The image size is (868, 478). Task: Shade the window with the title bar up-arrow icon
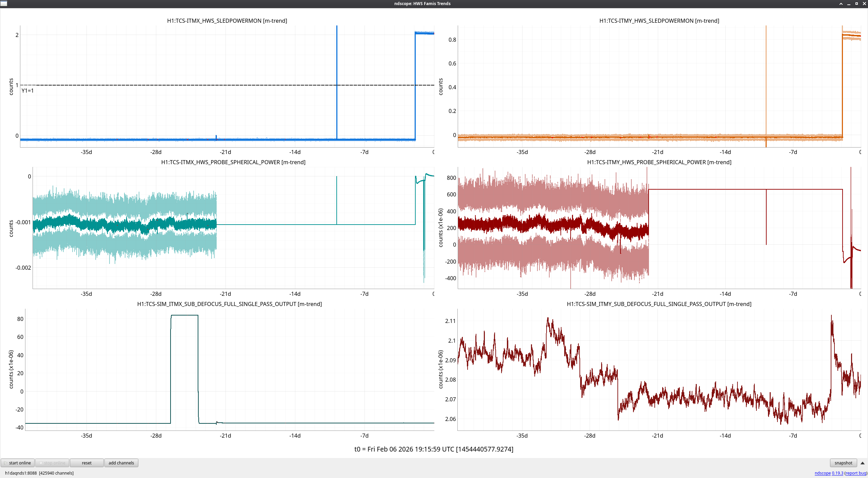coord(841,4)
